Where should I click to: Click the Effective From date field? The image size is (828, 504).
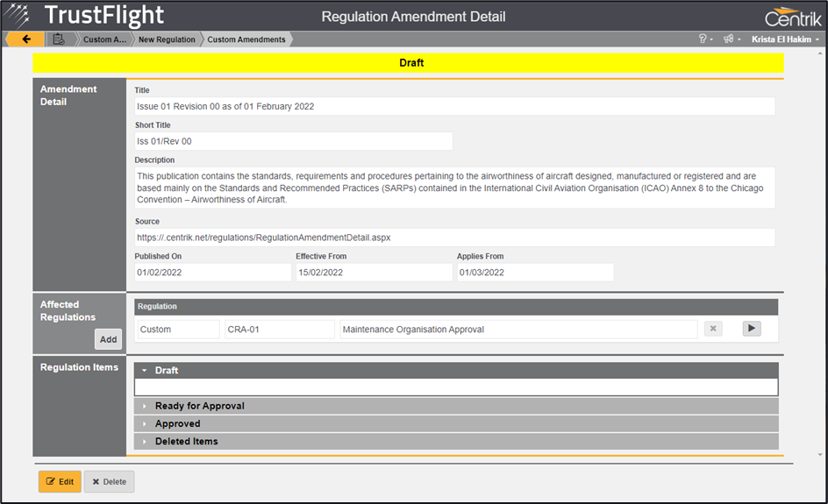[x=373, y=273]
